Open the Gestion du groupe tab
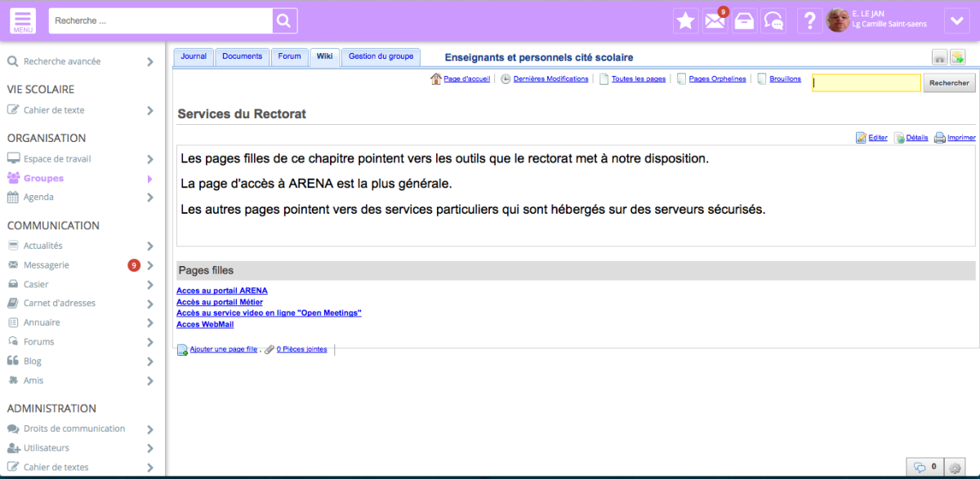The width and height of the screenshot is (980, 479). [x=381, y=57]
